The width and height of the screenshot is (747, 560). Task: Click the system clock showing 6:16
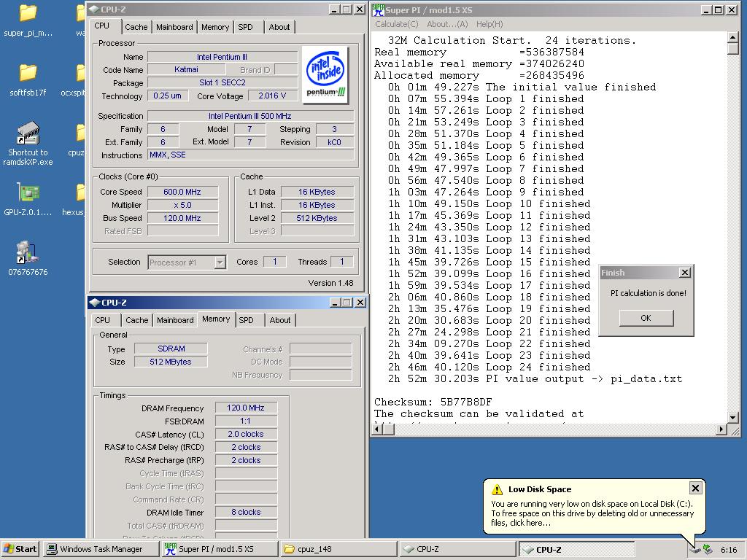[x=729, y=550]
